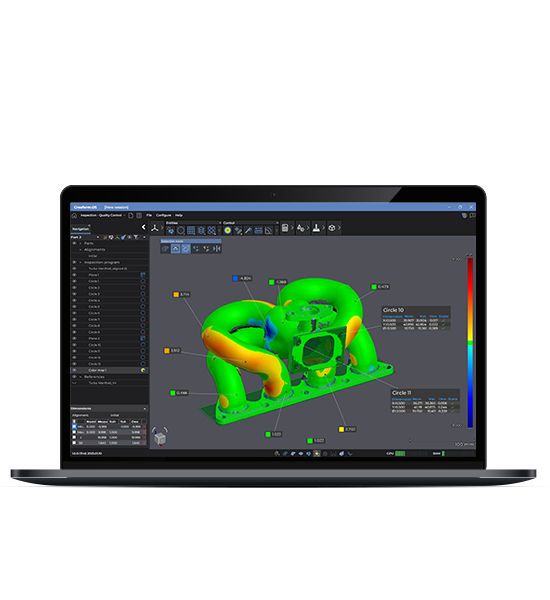Image resolution: width=550 pixels, height=600 pixels.
Task: Open the Configure menu
Action: 163,215
